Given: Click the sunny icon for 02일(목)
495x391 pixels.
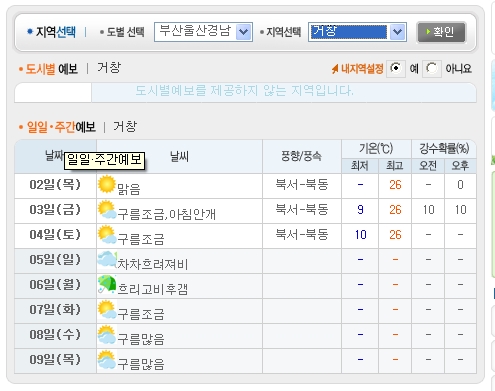Looking at the screenshot, I should [107, 184].
